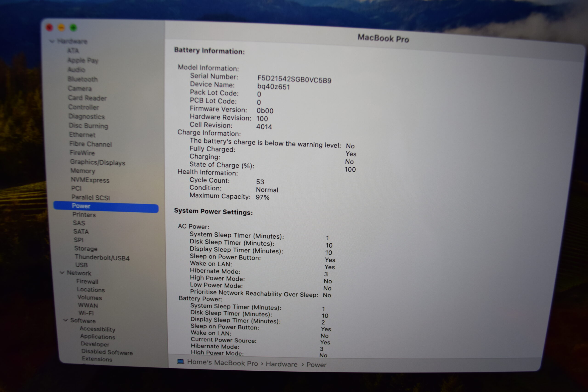
Task: Select WWAN under Network
Action: pos(88,305)
